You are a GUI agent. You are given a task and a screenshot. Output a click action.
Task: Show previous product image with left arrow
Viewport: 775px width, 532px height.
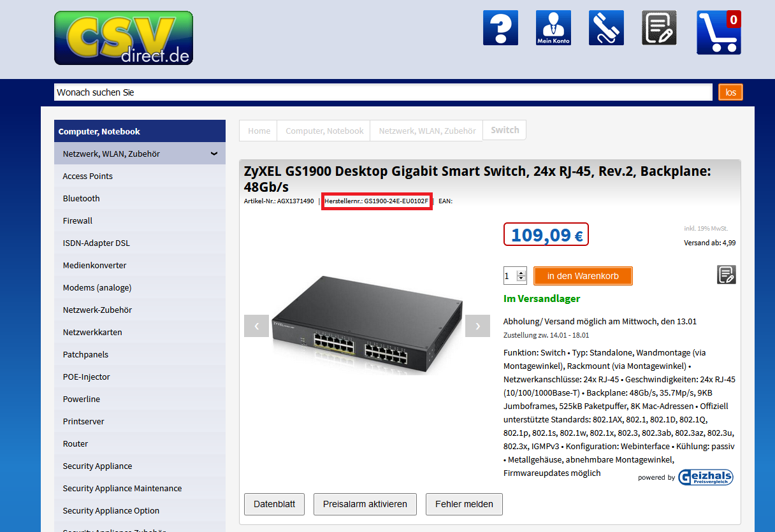[x=256, y=326]
